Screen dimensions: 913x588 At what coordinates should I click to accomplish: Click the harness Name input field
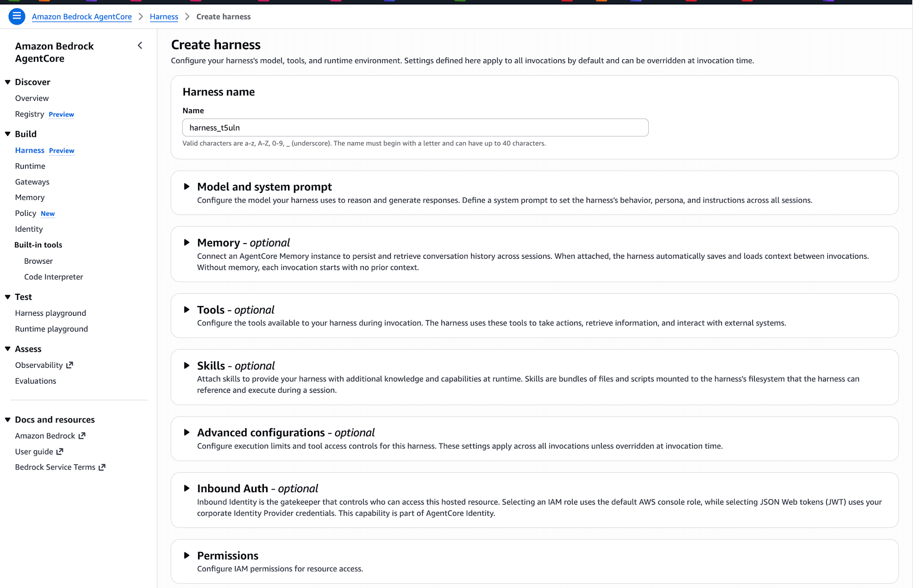[x=415, y=128]
